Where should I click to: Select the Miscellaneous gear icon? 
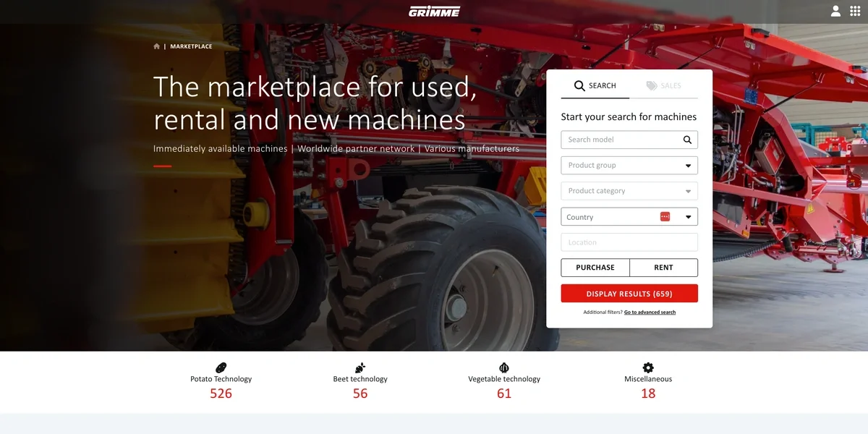[648, 367]
